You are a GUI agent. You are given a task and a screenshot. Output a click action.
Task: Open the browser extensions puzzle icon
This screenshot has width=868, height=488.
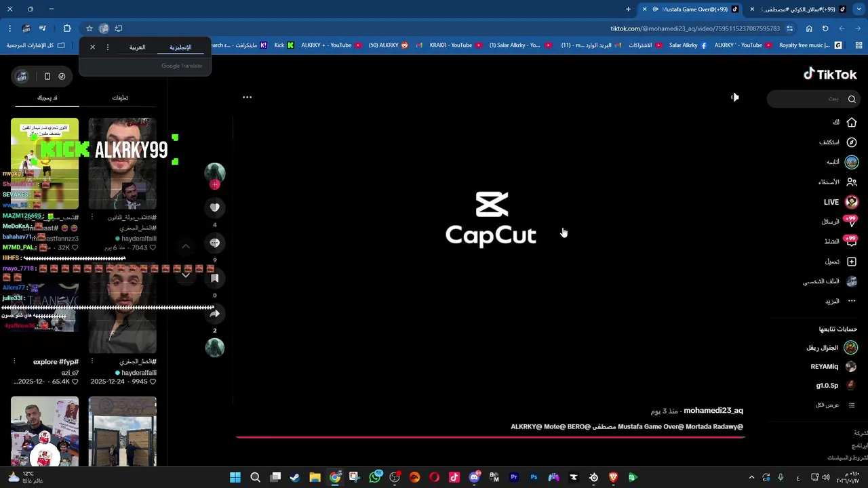[x=66, y=28]
